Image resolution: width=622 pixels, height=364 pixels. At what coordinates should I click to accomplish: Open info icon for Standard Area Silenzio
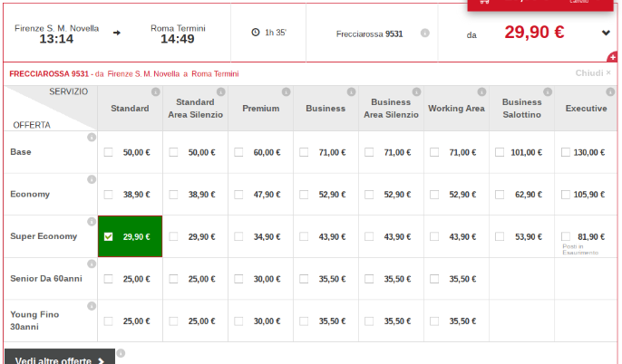tap(221, 91)
